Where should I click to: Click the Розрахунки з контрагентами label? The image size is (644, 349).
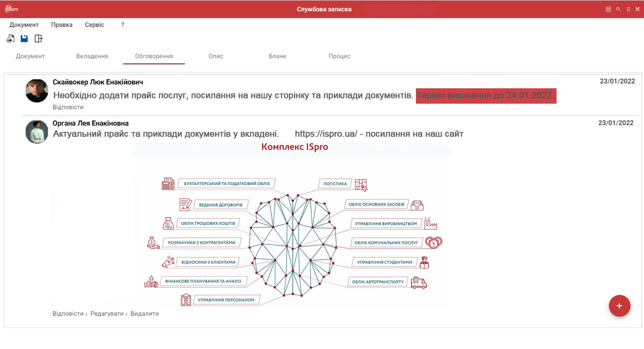(201, 242)
